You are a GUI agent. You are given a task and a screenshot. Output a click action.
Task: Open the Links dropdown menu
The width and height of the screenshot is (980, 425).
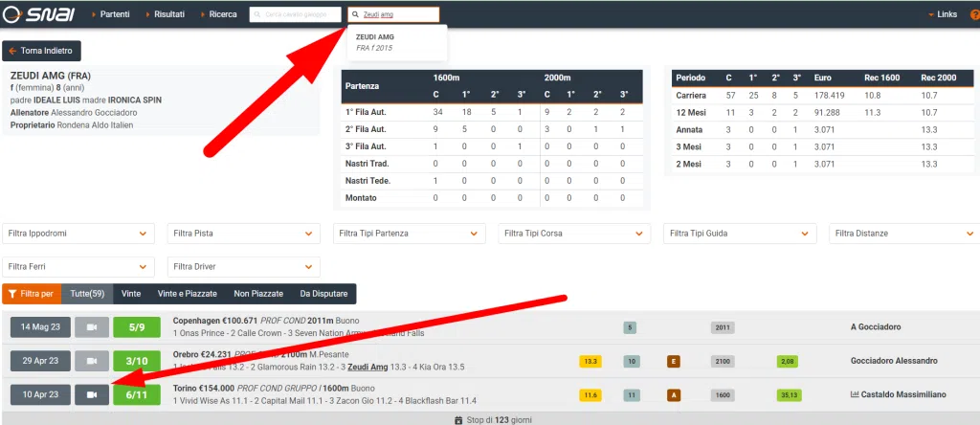(x=943, y=14)
